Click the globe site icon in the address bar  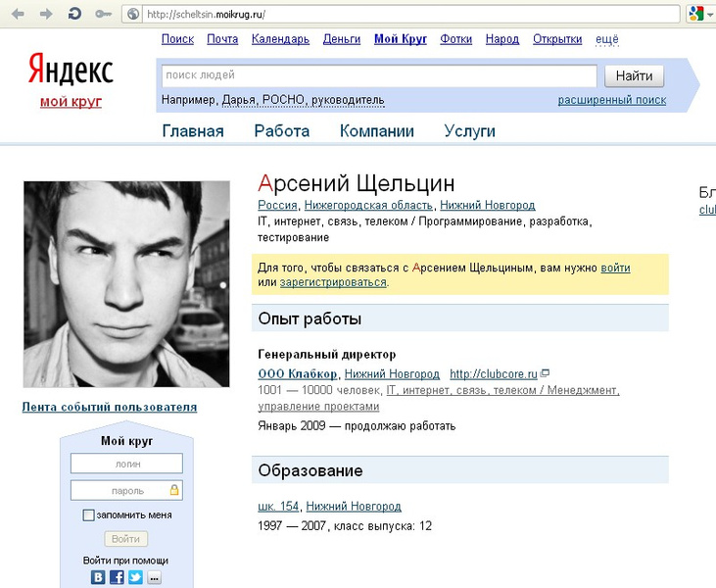(x=133, y=14)
